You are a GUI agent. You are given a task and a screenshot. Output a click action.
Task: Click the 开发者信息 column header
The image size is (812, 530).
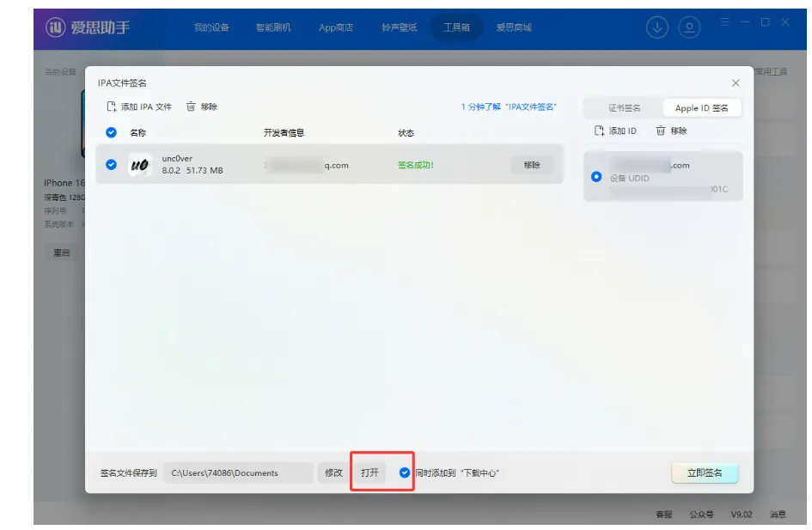284,132
